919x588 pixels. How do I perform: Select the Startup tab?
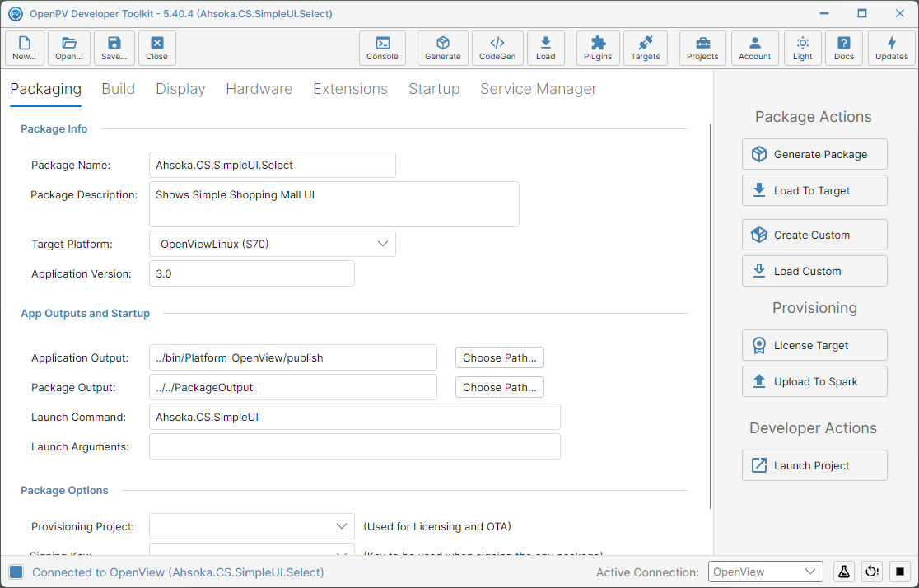(x=434, y=89)
